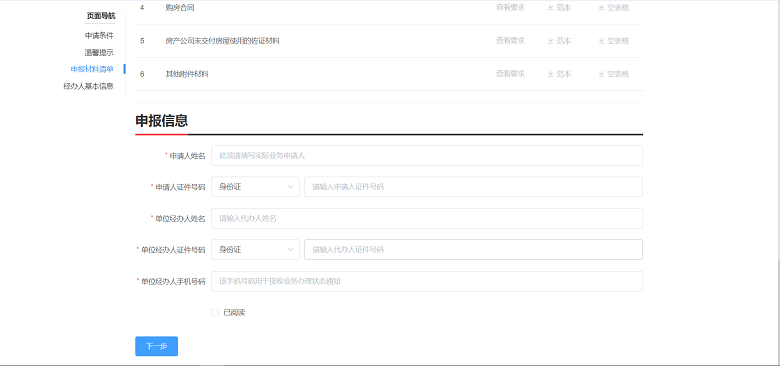Click the 申报信息 section heading
The width and height of the screenshot is (780, 366).
162,121
